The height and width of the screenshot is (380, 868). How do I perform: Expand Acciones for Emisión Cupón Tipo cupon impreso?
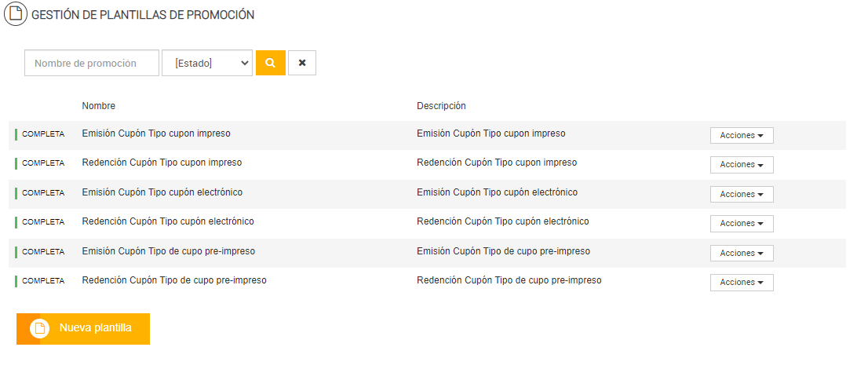pos(742,136)
